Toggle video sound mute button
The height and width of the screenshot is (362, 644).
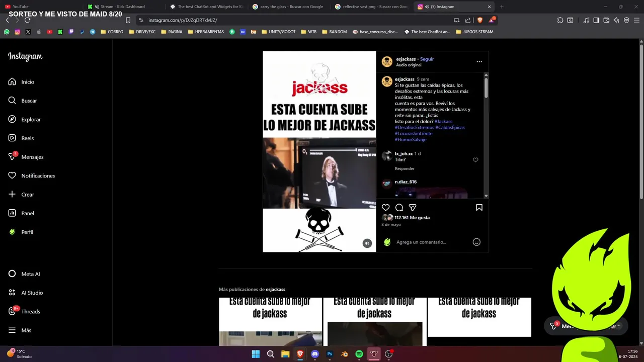[x=367, y=243]
